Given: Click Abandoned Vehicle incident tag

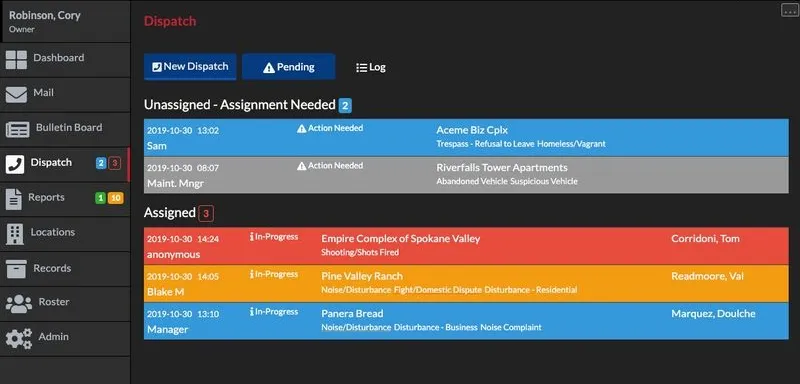Looking at the screenshot, I should click(472, 181).
